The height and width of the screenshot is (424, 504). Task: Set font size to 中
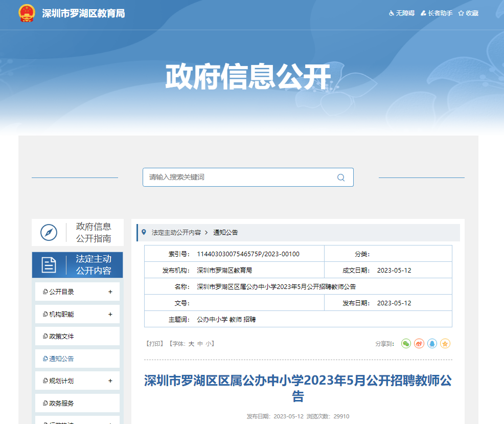coord(200,344)
